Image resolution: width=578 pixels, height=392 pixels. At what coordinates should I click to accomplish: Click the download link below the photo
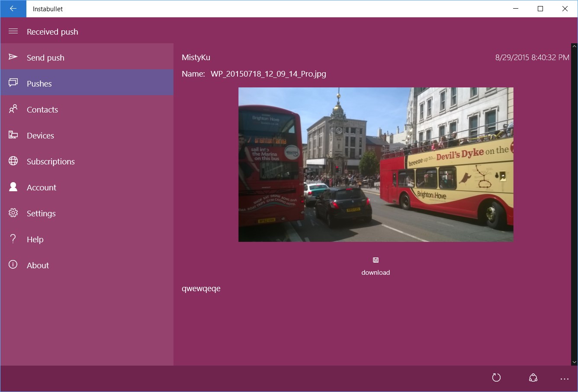point(375,272)
